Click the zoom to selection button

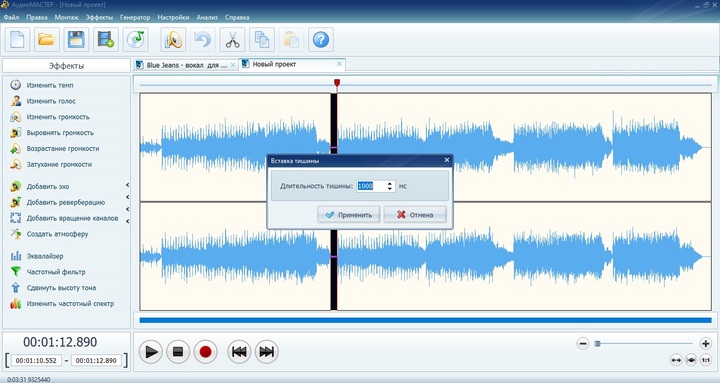(x=691, y=360)
